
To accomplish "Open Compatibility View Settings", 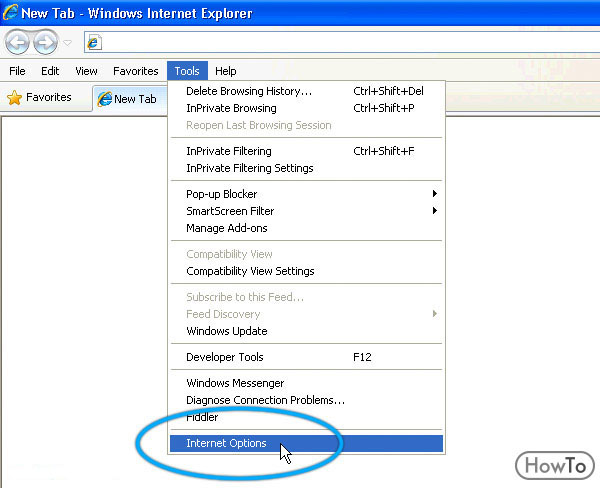I will click(x=306, y=271).
